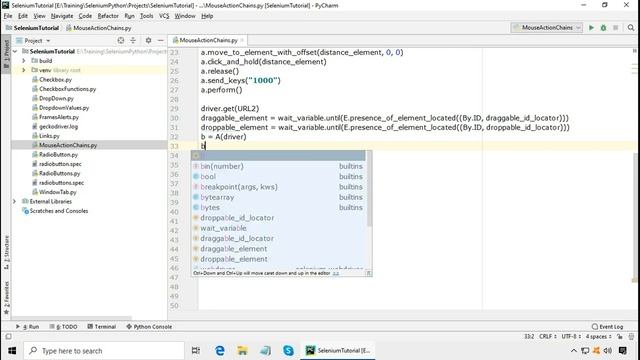The width and height of the screenshot is (640, 360).
Task: Open the Event Log
Action: coord(607,327)
